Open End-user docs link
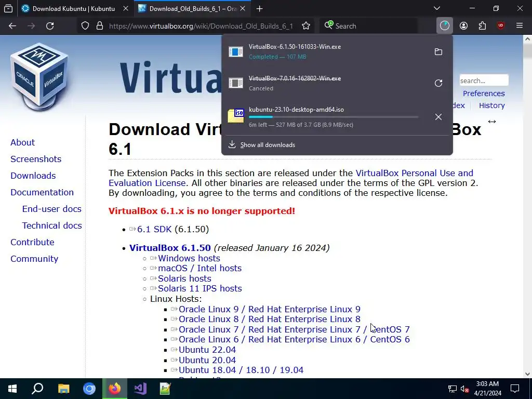 (x=51, y=209)
